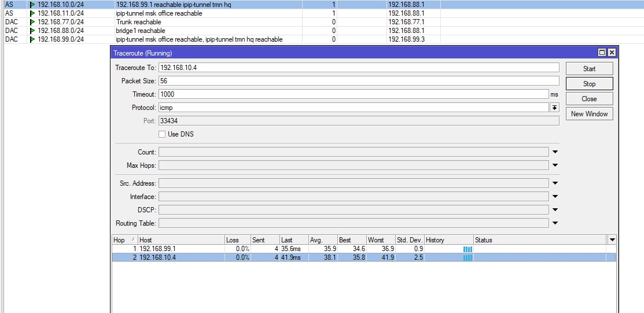
Task: Open a New Window for traceroute
Action: pos(589,114)
